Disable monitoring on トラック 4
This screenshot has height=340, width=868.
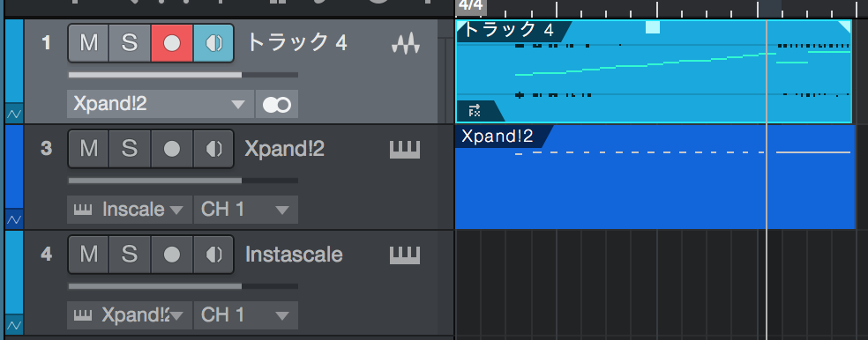tap(213, 43)
